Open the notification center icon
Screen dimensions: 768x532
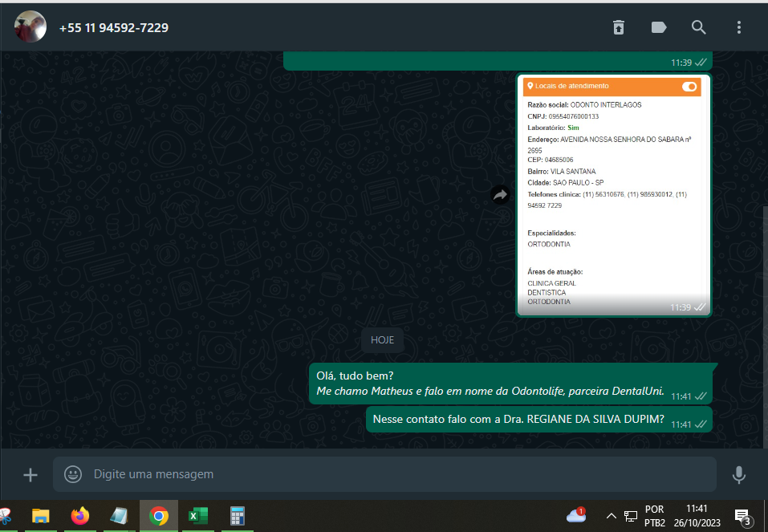(743, 516)
